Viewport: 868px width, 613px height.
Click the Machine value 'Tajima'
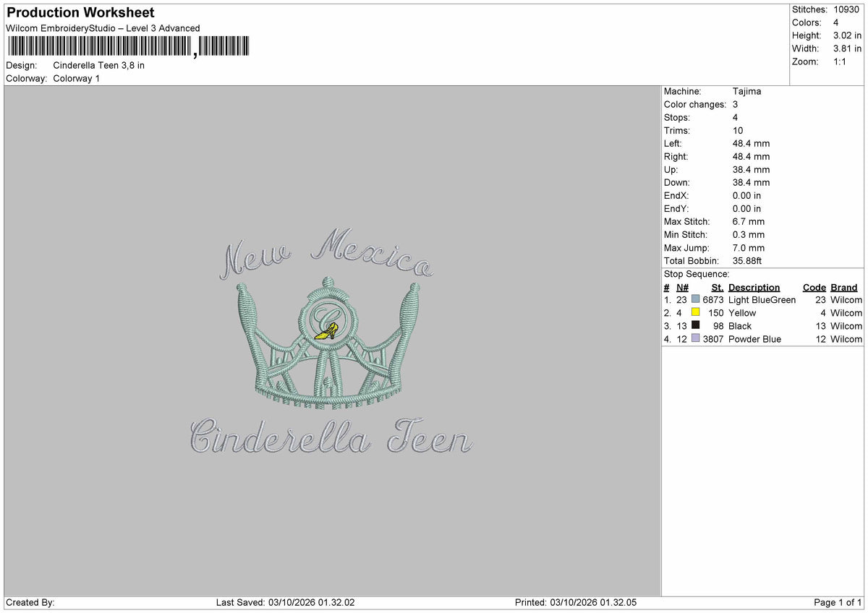746,91
